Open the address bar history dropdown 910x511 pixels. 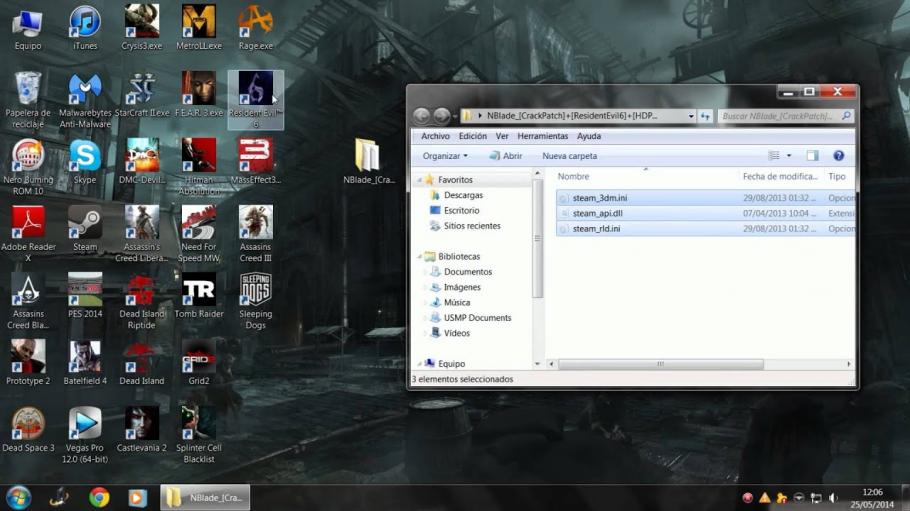[691, 116]
